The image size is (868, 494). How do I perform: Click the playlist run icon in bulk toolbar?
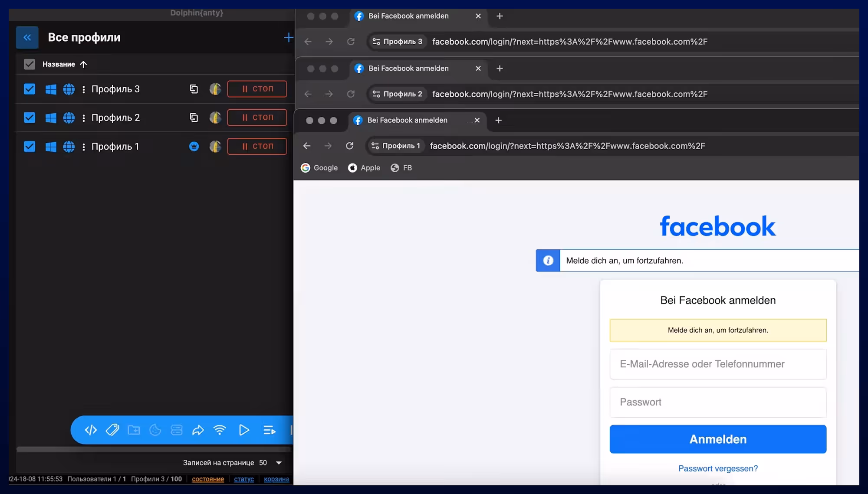270,430
